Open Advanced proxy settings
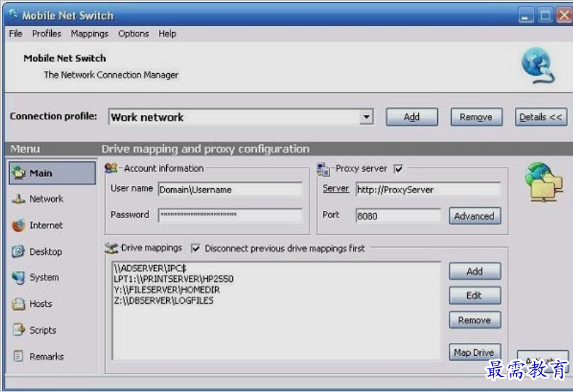This screenshot has width=573, height=392. [x=475, y=216]
